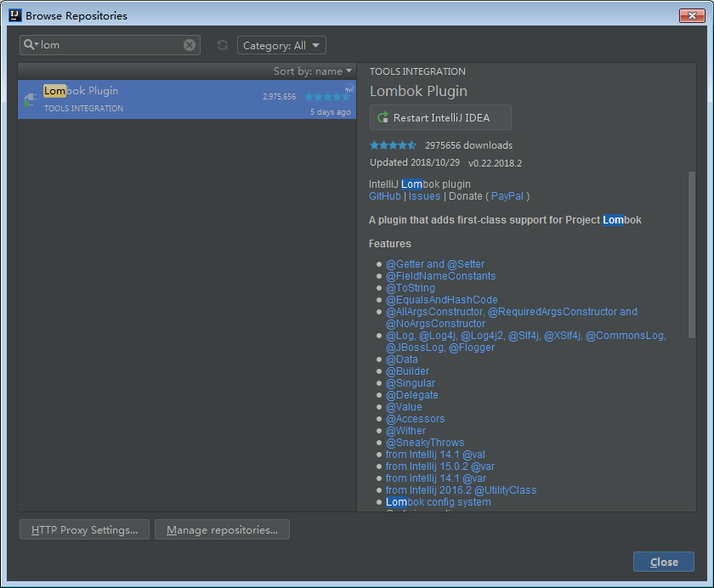This screenshot has height=588, width=714.
Task: Click the '2975656 downloads' text
Action: click(x=468, y=145)
